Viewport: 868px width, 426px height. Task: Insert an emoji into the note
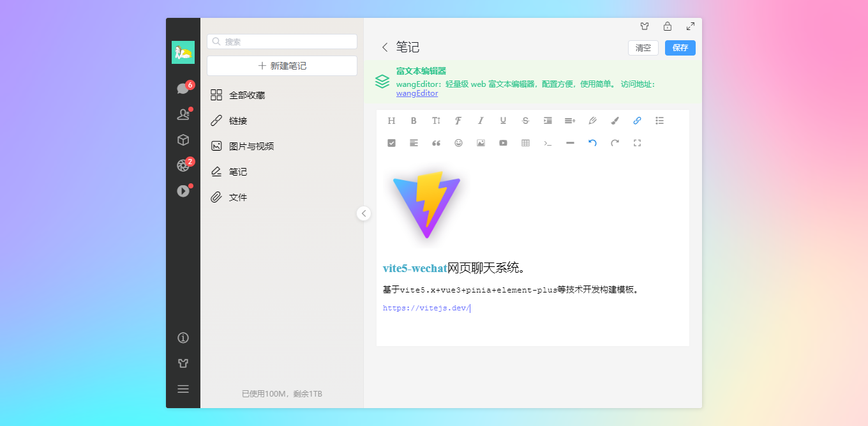(x=458, y=142)
